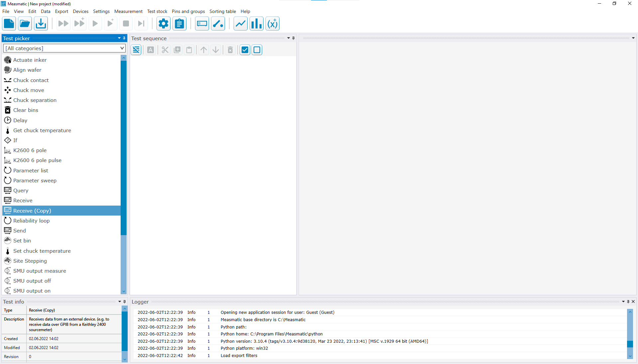Click the Save project download icon
The width and height of the screenshot is (638, 364).
coord(41,24)
